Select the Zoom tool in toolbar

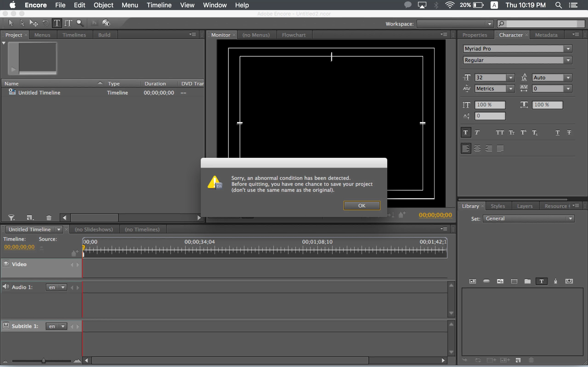click(80, 23)
